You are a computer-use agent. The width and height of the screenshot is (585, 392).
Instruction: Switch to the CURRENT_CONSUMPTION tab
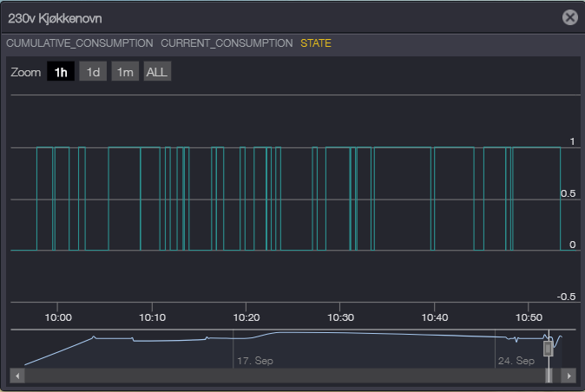[227, 43]
